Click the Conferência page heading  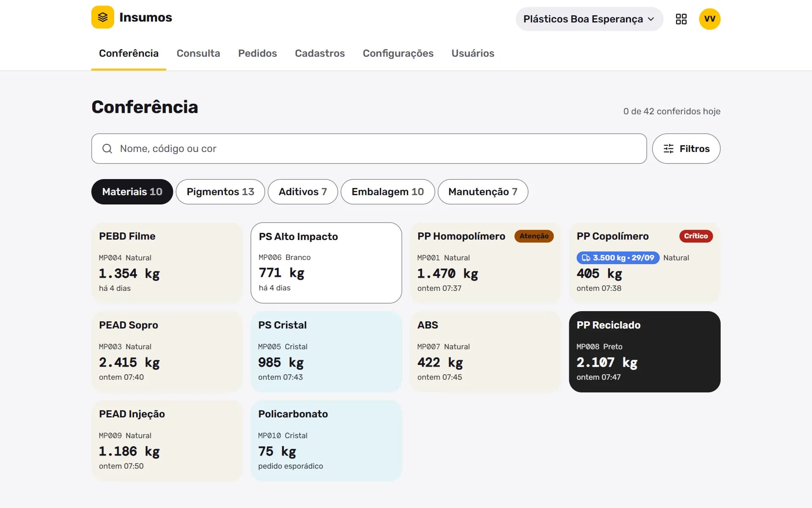[145, 107]
